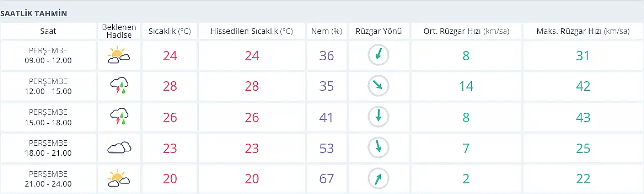Screen dimensions: 644x194
Task: Click the wind direction arrow for 15.00 - 18.00
Action: click(378, 117)
